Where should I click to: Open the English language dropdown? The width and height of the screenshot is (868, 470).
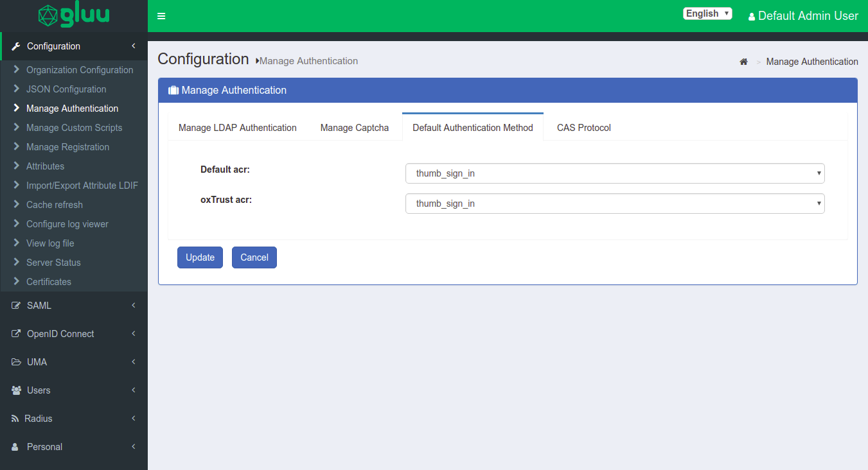(707, 13)
